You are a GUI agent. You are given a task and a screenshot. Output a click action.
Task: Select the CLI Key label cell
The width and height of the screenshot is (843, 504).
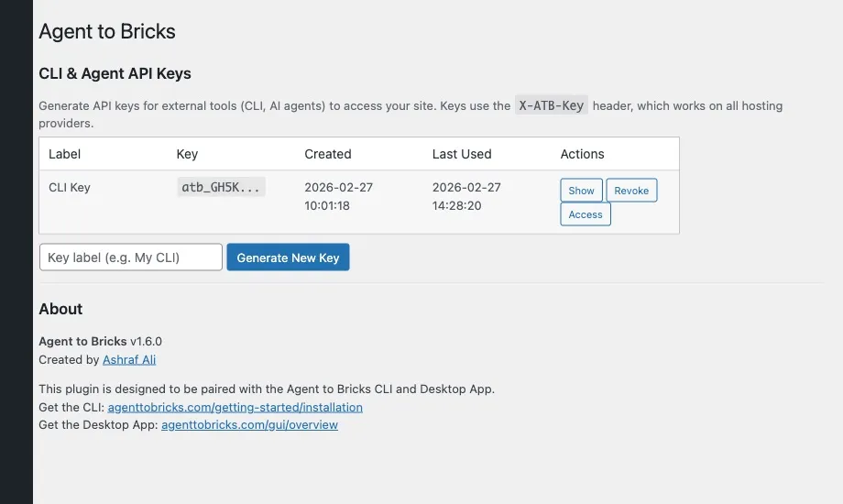(x=70, y=187)
